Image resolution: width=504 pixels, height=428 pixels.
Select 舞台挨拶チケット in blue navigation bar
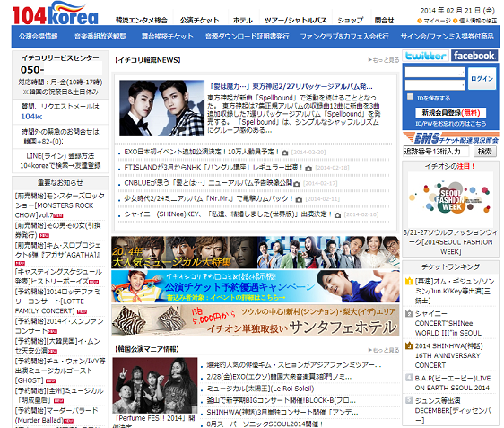click(x=168, y=36)
